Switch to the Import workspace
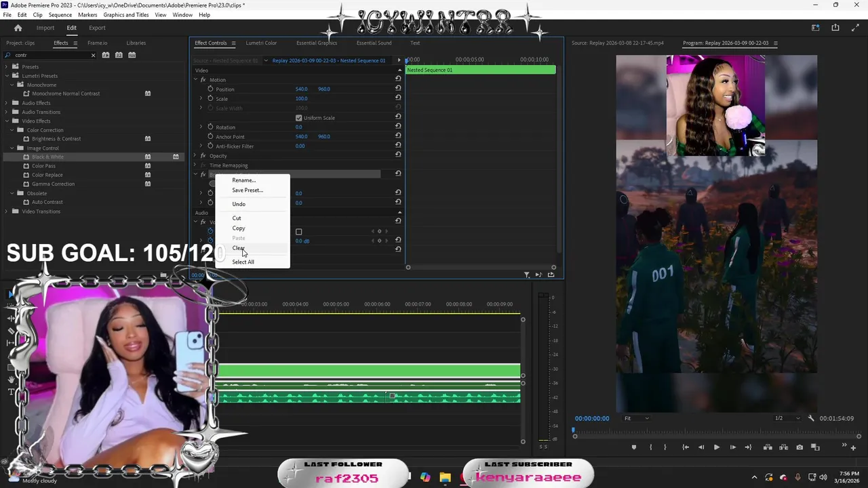 tap(45, 28)
